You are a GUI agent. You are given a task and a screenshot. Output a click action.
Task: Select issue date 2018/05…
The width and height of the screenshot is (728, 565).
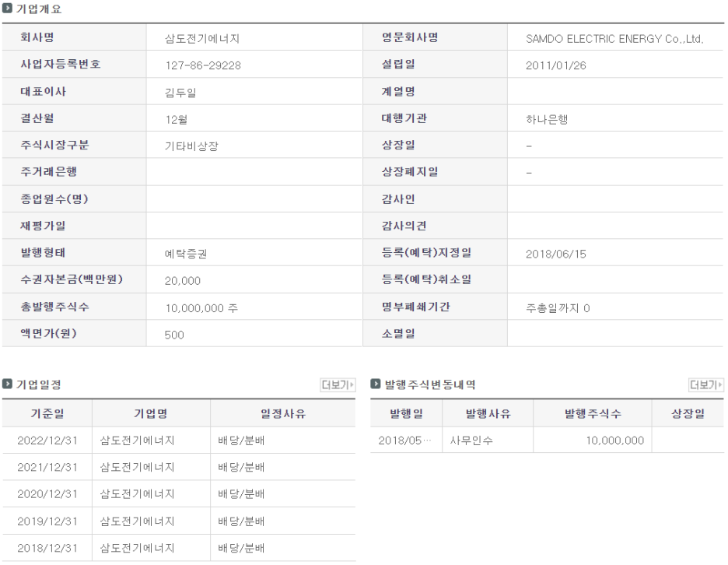pos(404,440)
